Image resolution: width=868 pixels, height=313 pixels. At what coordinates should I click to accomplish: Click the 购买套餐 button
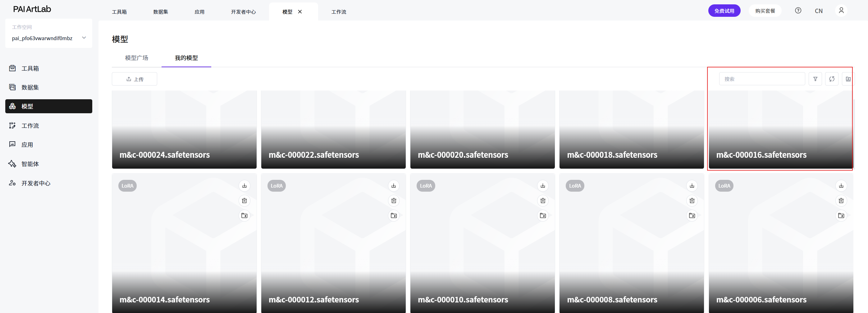coord(765,11)
